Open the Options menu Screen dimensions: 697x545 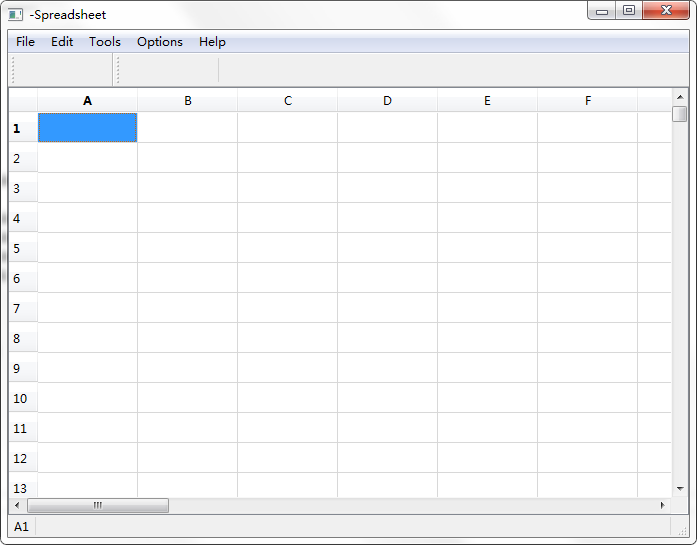160,42
